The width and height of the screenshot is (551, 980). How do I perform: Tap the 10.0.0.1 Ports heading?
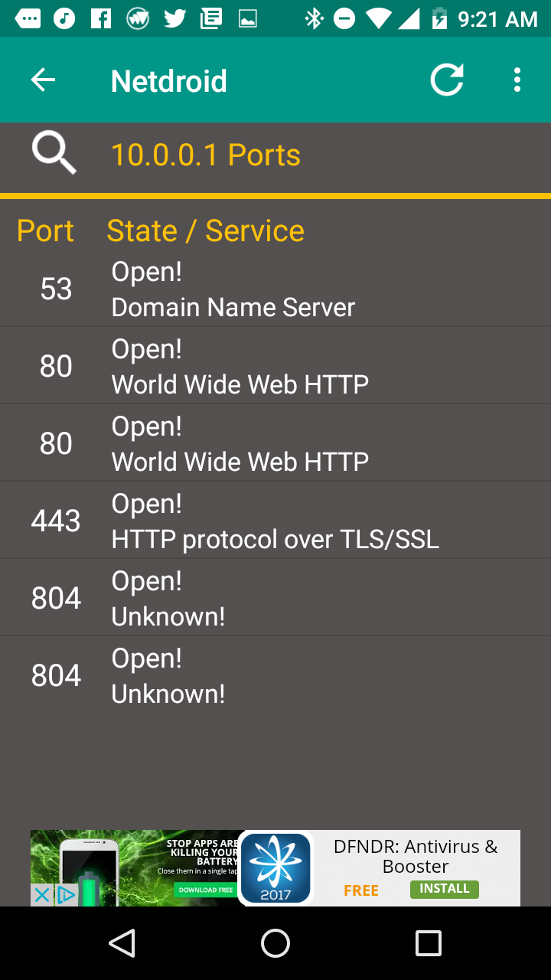206,155
